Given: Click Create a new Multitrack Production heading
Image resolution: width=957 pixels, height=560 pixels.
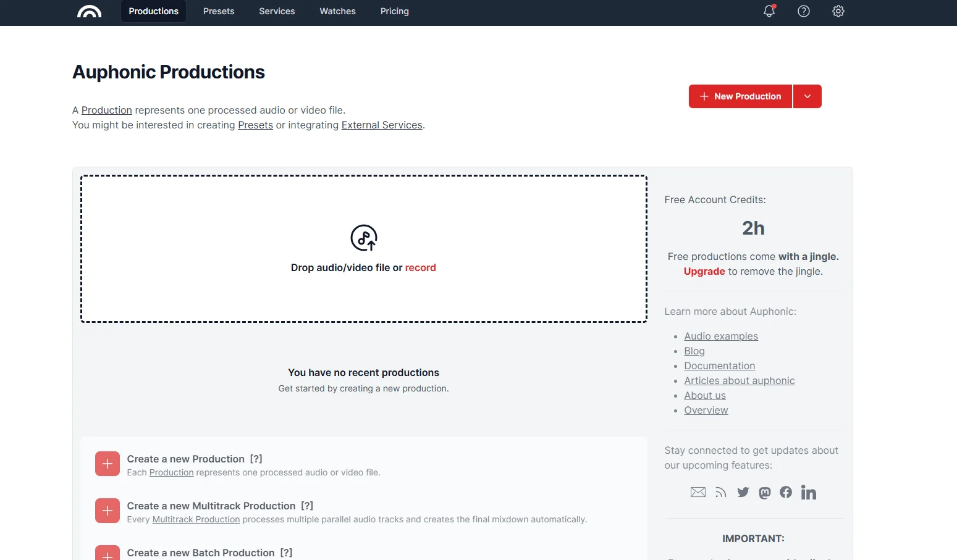Looking at the screenshot, I should tap(211, 506).
